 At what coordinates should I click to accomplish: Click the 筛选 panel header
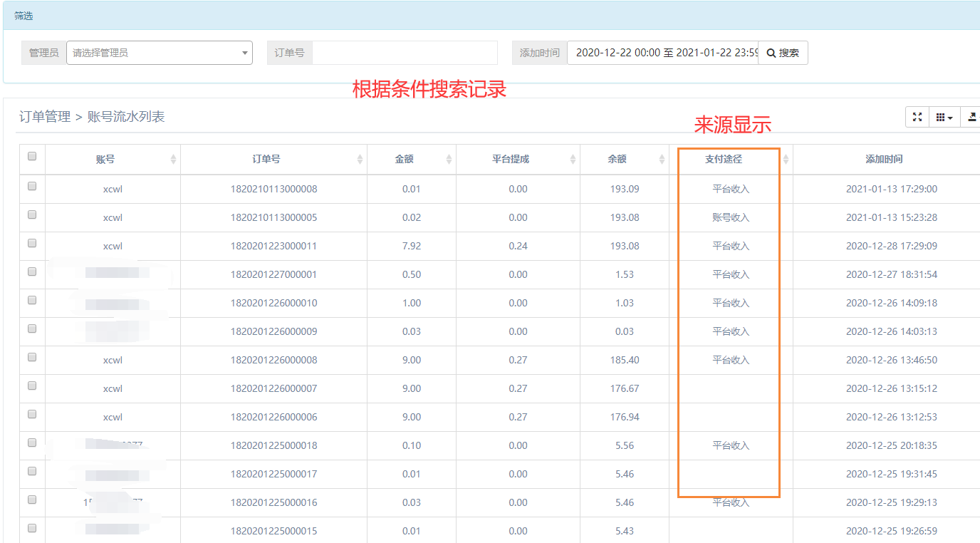[491, 16]
